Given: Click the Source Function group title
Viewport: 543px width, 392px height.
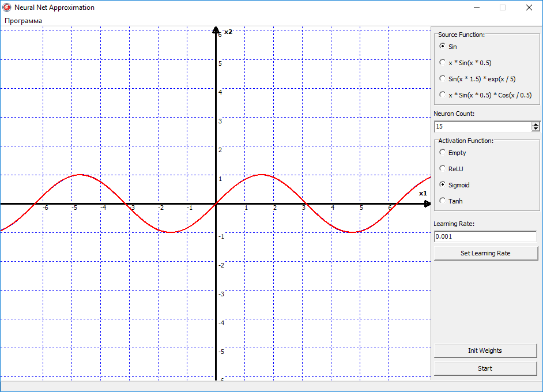Looking at the screenshot, I should click(461, 35).
